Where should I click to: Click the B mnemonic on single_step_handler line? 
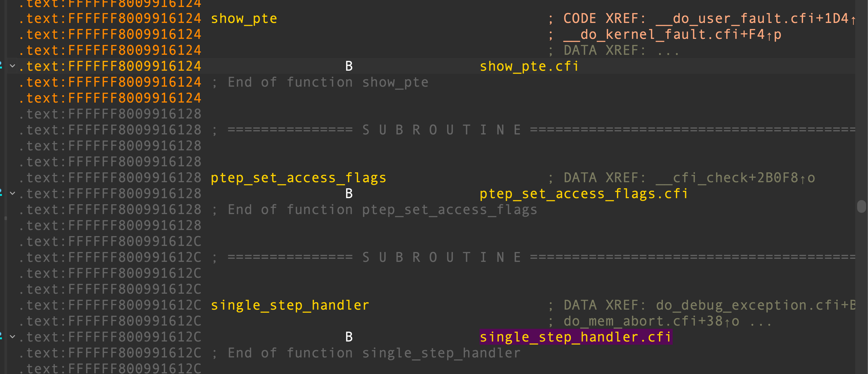pyautogui.click(x=349, y=337)
